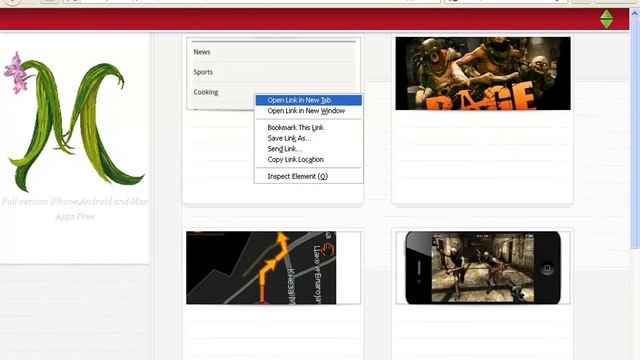The image size is (640, 360).
Task: Click the green up/down arrows icon
Action: tap(607, 19)
